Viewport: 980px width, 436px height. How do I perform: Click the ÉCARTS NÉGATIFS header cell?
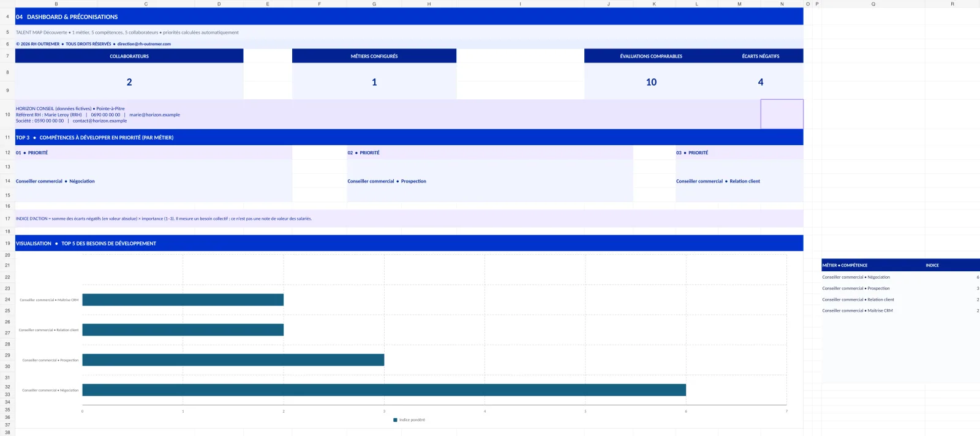click(x=761, y=56)
